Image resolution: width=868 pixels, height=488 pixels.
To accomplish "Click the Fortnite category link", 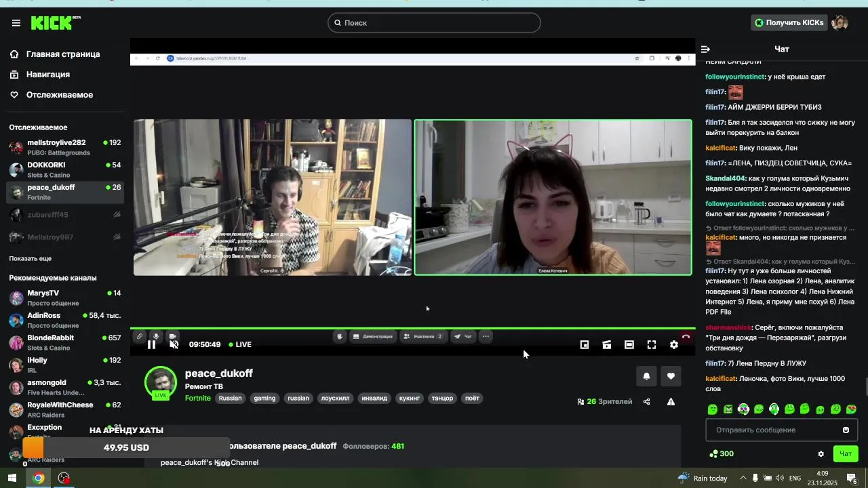I will click(x=198, y=398).
